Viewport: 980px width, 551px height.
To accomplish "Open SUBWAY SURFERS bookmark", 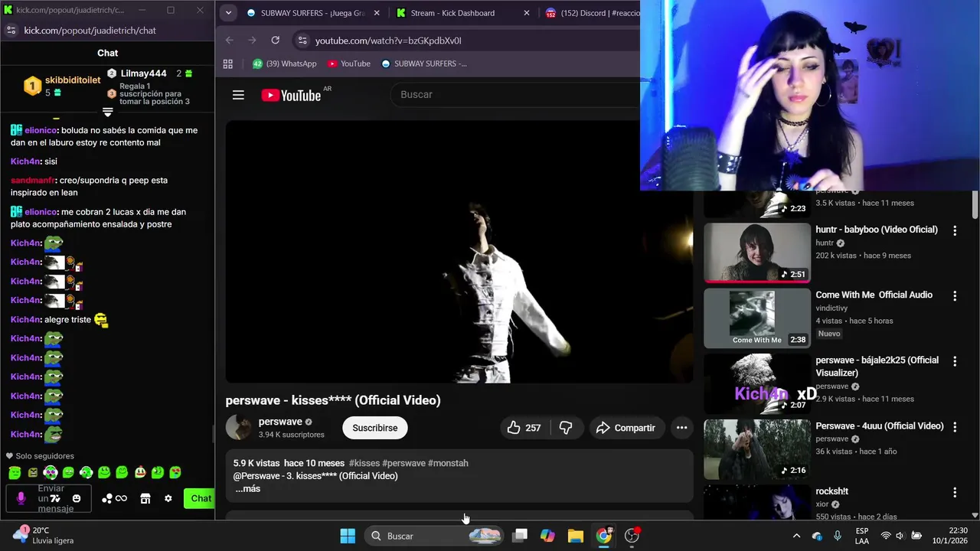I will pyautogui.click(x=424, y=64).
